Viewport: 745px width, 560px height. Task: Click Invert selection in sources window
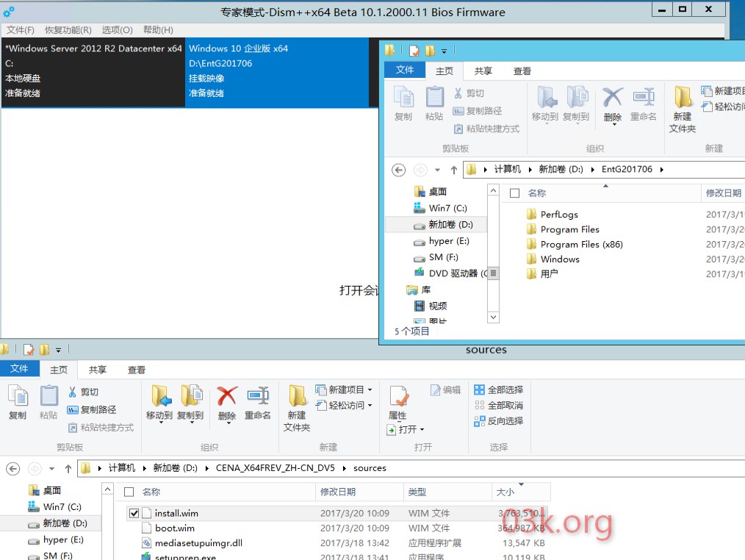click(498, 420)
